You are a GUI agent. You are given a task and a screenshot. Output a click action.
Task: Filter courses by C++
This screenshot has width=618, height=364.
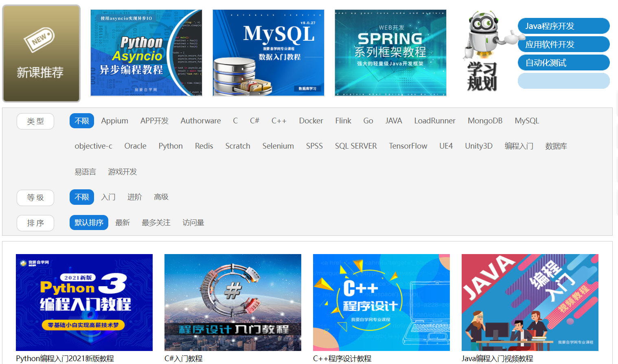click(x=279, y=121)
